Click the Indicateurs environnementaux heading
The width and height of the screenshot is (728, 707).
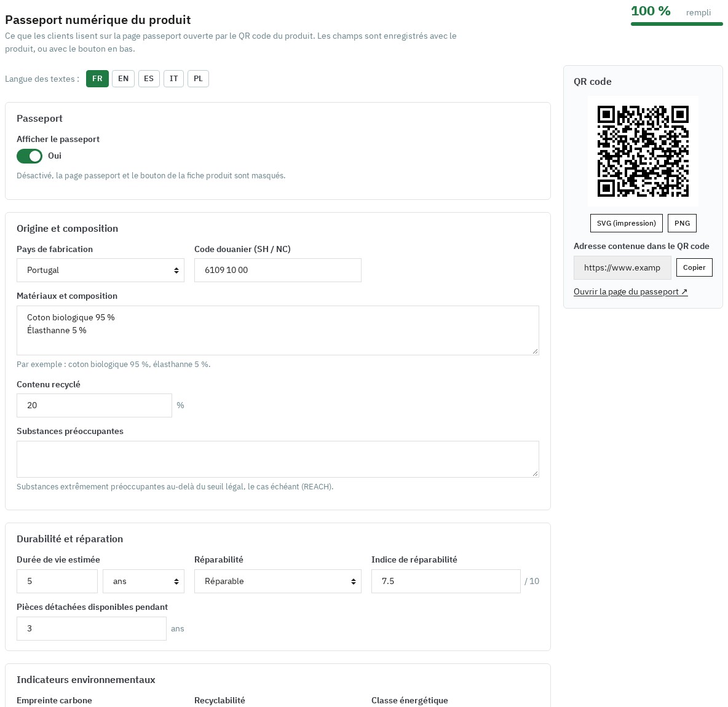click(86, 679)
